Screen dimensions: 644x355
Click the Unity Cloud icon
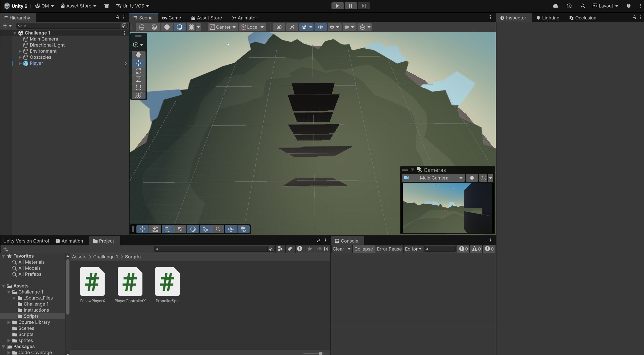555,6
